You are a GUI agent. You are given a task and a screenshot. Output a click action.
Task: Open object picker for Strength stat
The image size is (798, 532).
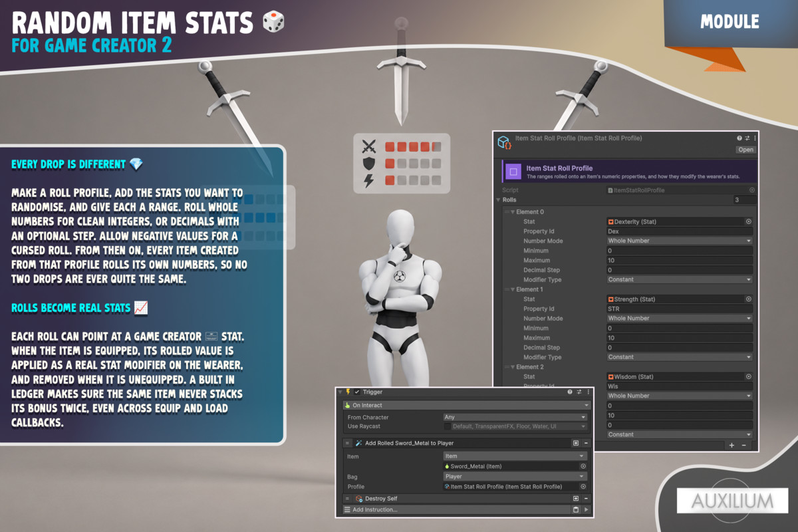click(748, 299)
